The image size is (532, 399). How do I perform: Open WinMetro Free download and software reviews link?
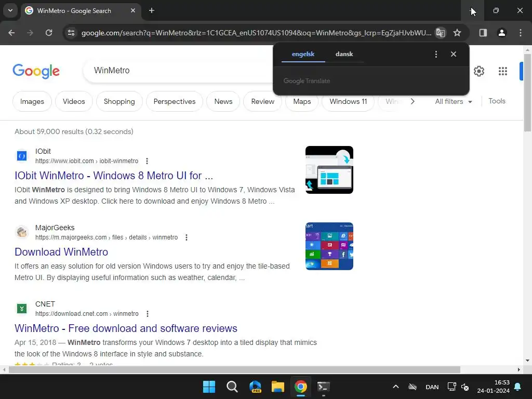(x=126, y=328)
